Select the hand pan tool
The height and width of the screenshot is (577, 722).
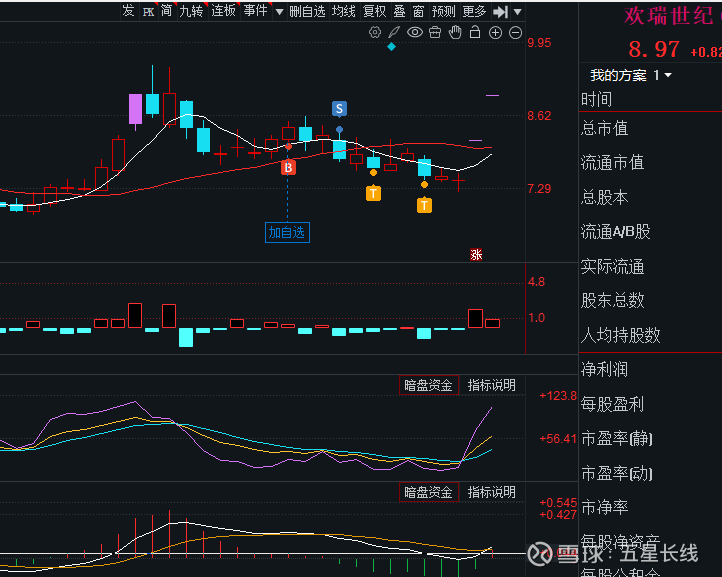tap(455, 32)
